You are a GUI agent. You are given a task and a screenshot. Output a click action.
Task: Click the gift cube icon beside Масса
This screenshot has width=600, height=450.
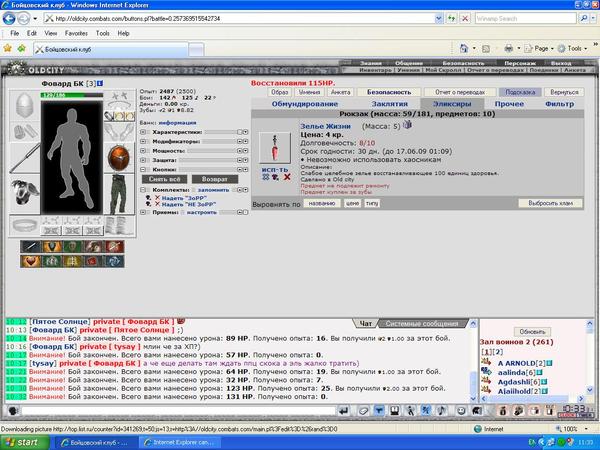click(408, 124)
